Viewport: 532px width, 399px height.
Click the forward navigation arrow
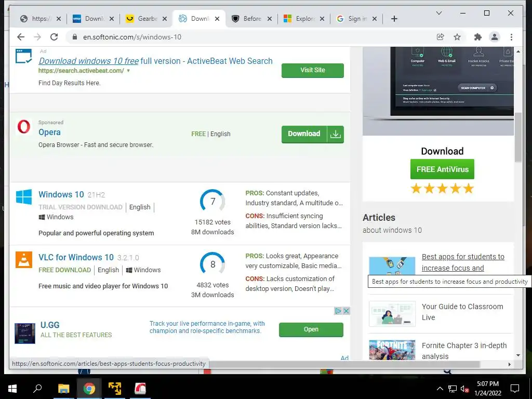point(37,37)
